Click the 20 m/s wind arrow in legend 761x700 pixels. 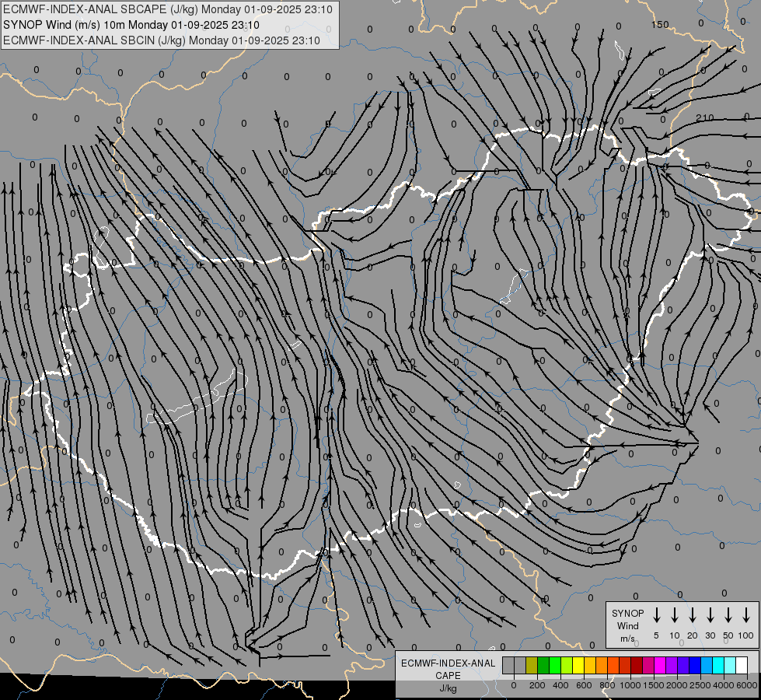pyautogui.click(x=692, y=615)
